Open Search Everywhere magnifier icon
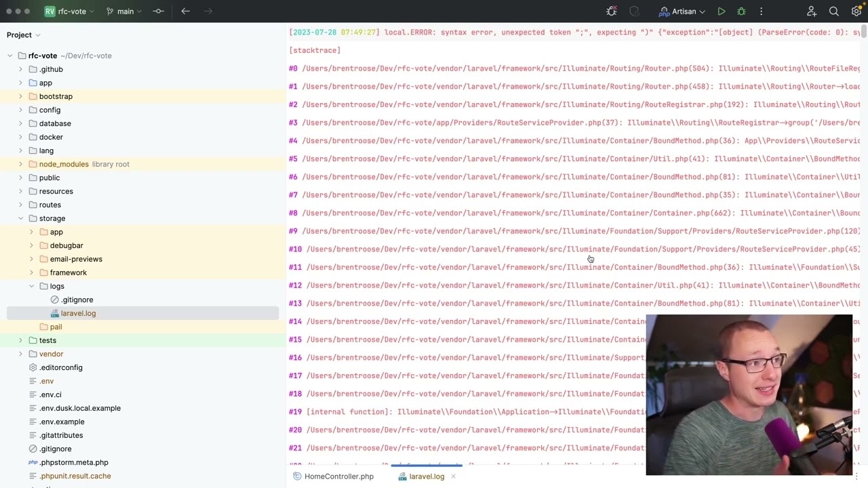868x488 pixels. [834, 12]
